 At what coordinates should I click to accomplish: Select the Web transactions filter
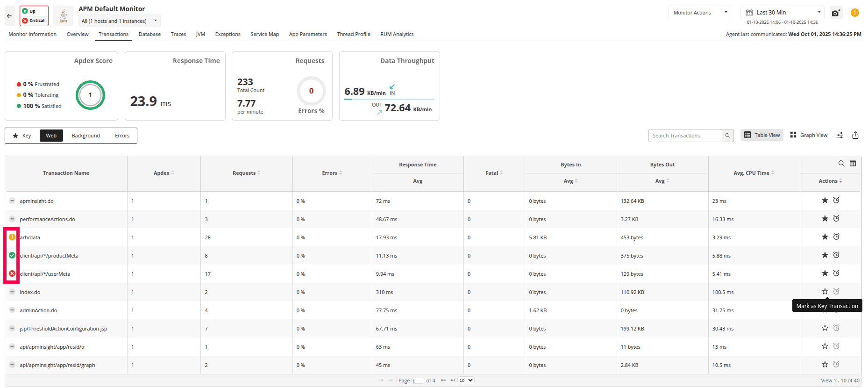point(51,136)
